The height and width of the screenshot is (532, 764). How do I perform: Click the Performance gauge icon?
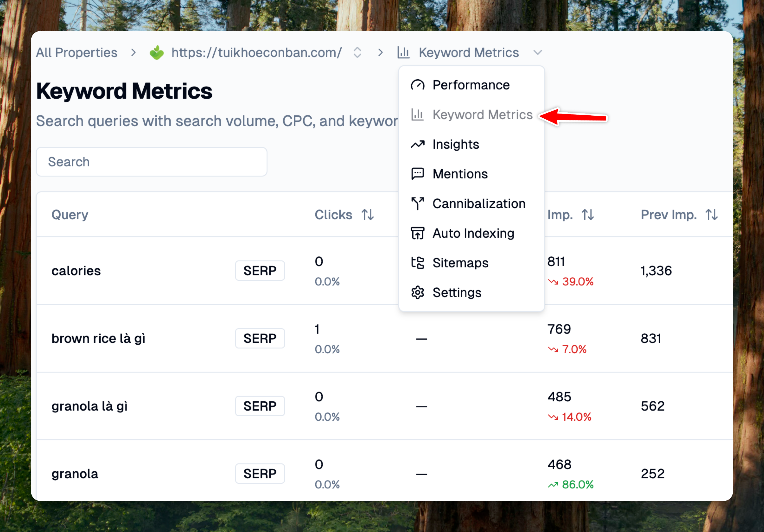(x=417, y=85)
